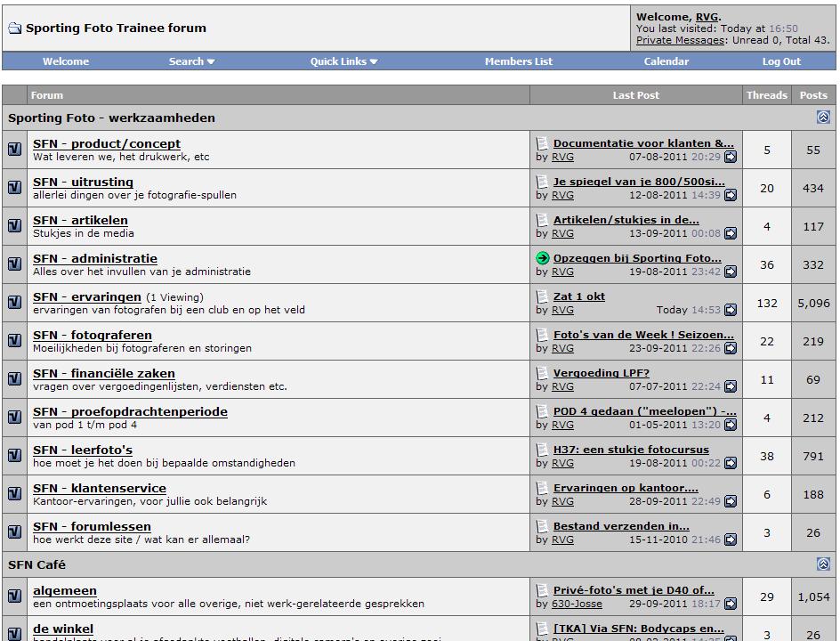Go to last post icon in SFN - ervaringen row

(730, 310)
